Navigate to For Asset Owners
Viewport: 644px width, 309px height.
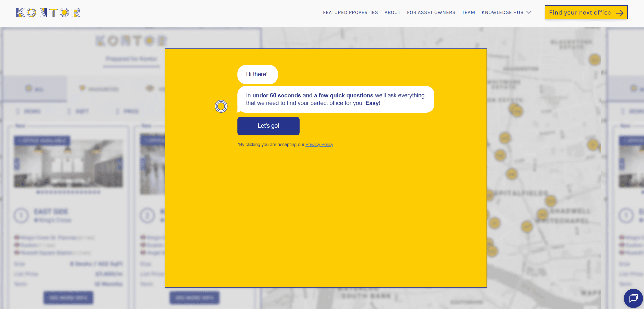pyautogui.click(x=431, y=12)
